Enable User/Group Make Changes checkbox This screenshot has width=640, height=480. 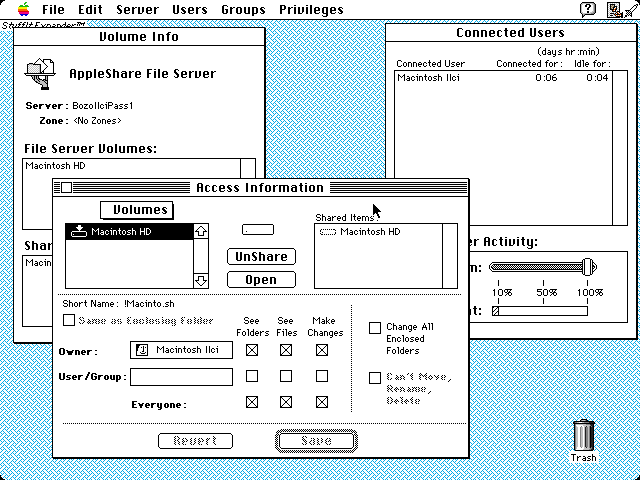322,376
